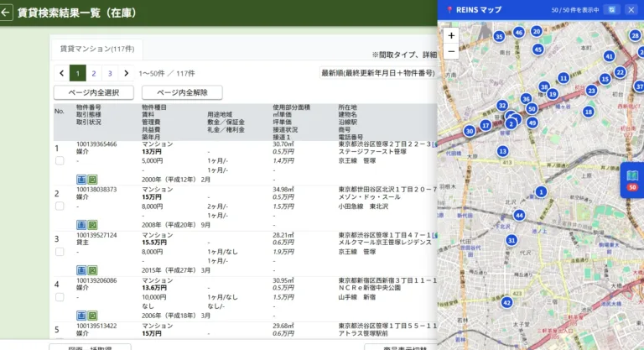
Task: Select map marker 22
Action: coord(620,72)
